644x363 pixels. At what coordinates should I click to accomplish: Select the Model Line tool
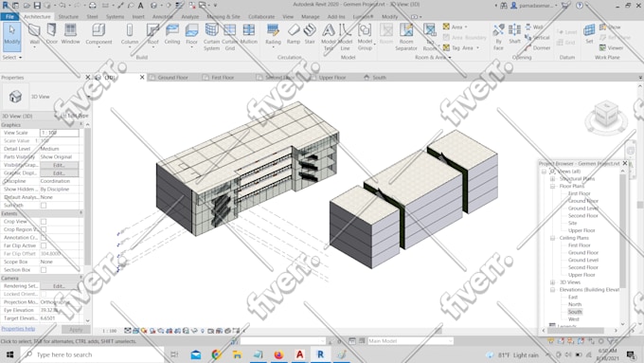click(x=345, y=37)
